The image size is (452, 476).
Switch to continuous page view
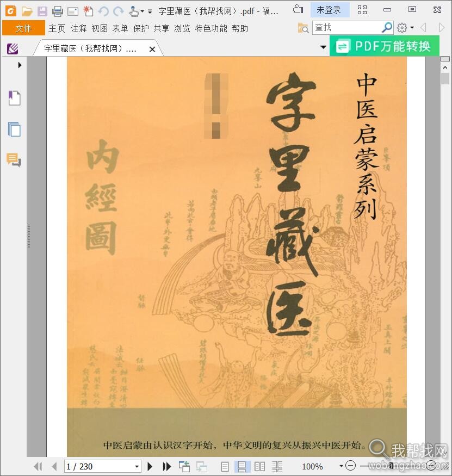point(242,466)
